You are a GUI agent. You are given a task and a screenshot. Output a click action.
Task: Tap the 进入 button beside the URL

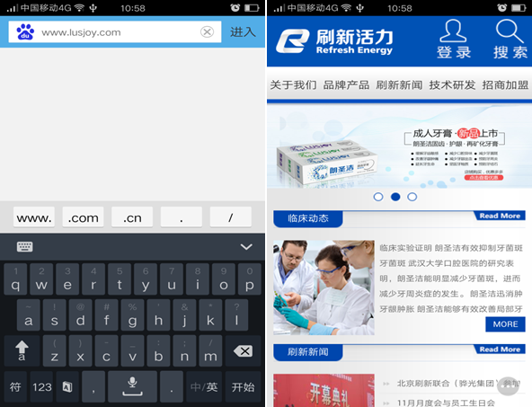pyautogui.click(x=243, y=32)
